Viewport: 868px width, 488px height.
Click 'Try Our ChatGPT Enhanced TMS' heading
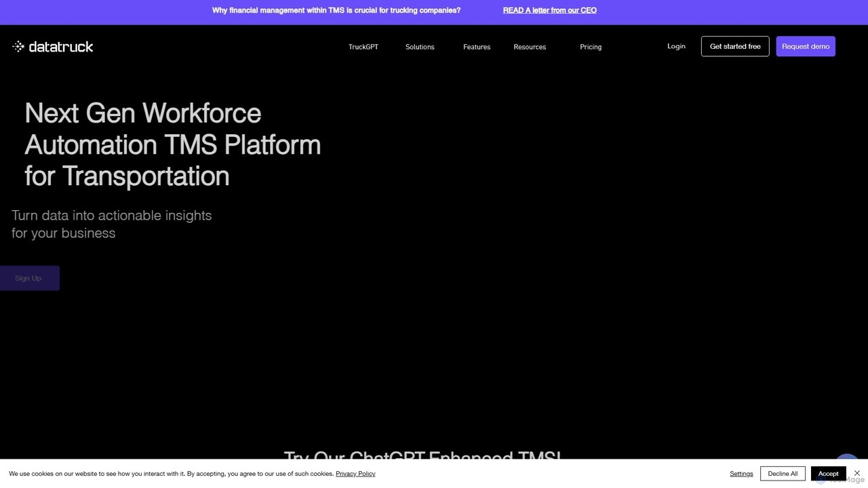(x=422, y=455)
